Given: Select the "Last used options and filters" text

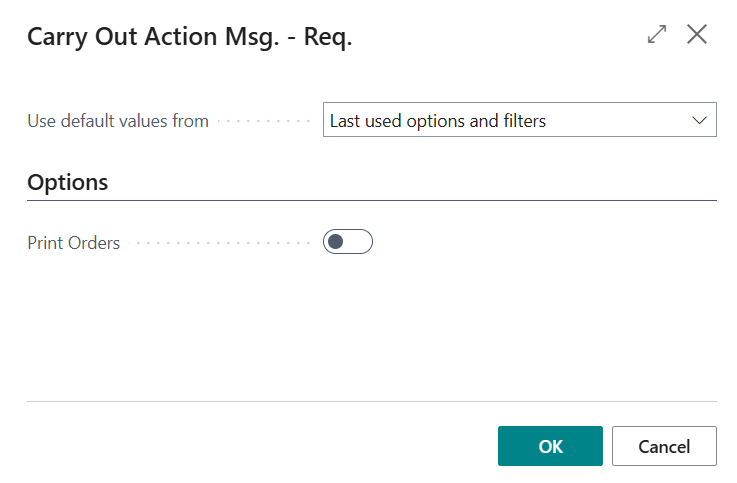Looking at the screenshot, I should [x=438, y=121].
